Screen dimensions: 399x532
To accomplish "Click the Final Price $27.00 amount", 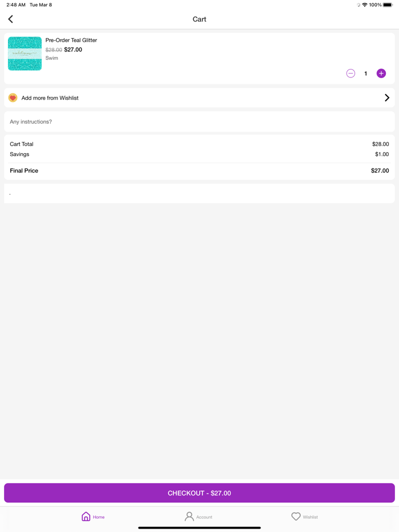I will [x=380, y=171].
